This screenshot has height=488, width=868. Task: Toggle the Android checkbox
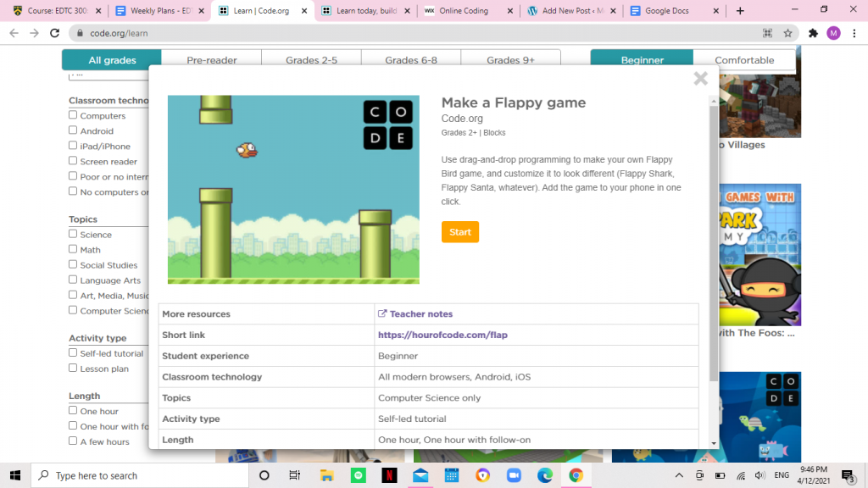73,130
